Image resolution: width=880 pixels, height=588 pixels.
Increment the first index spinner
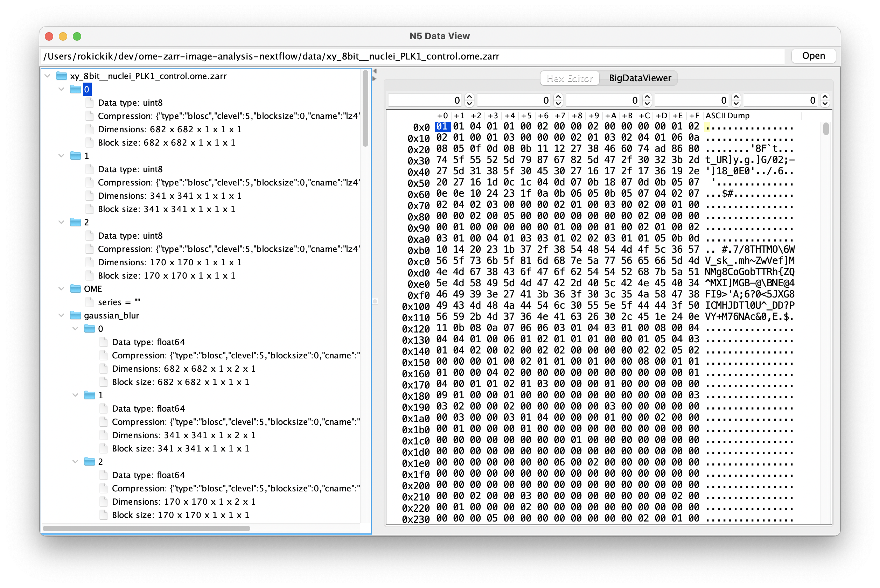469,97
